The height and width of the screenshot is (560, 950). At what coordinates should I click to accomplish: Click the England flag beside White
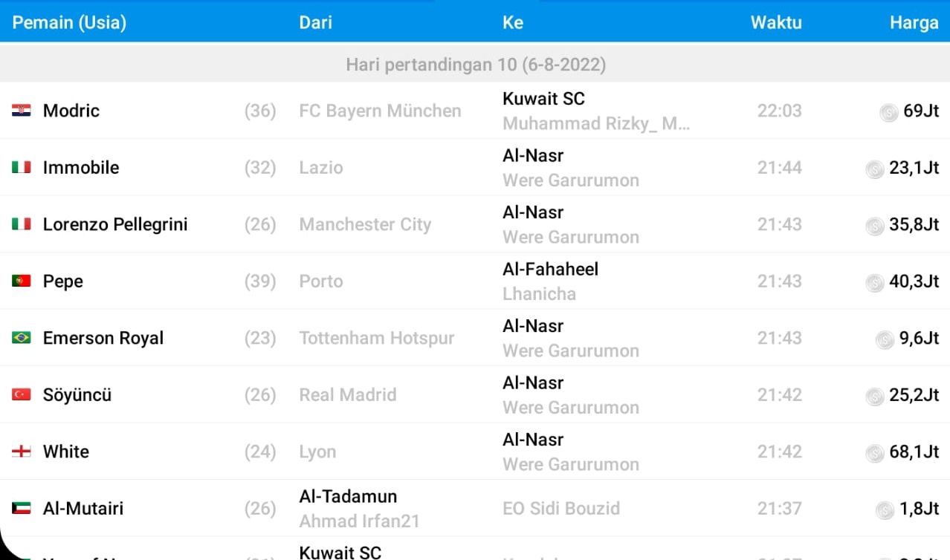point(21,452)
